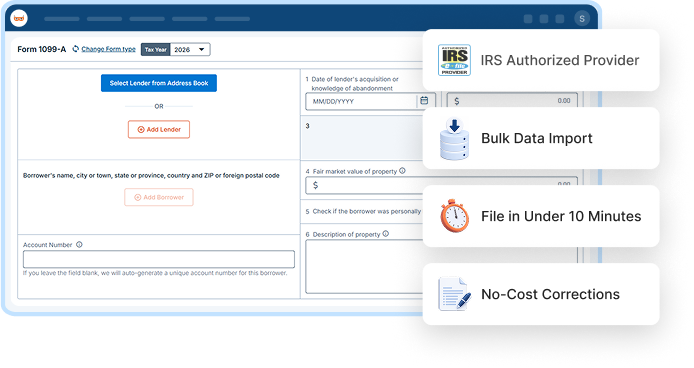Click the Add Lender button
The width and height of the screenshot is (694, 368).
click(x=159, y=129)
